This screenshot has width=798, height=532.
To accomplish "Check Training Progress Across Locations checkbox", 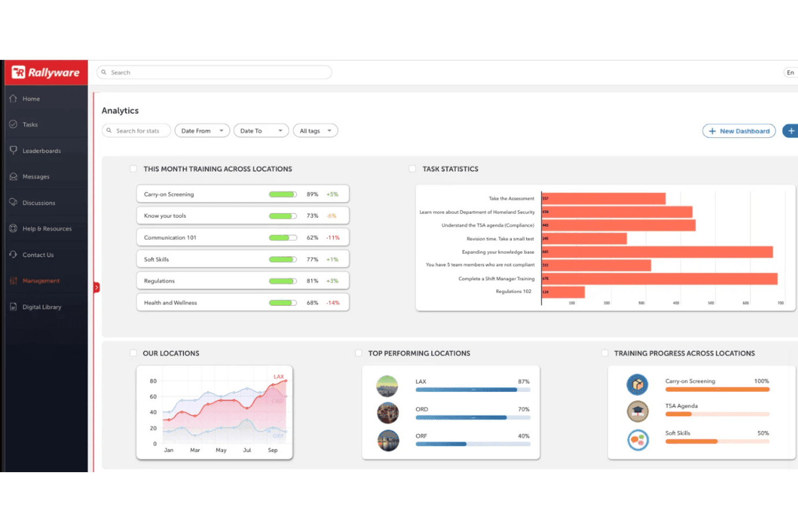I will pyautogui.click(x=604, y=353).
